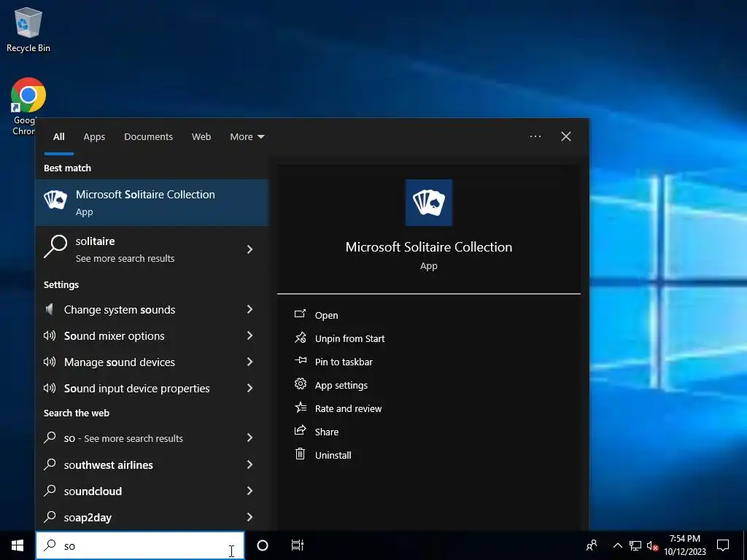Click the speaker icon beside Change system sounds
This screenshot has height=560, width=747.
click(x=49, y=309)
